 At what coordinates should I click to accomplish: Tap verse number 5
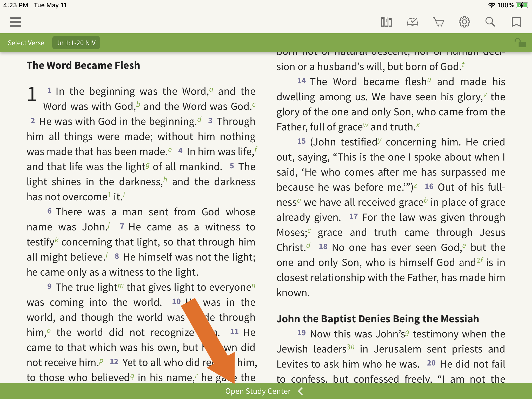tap(232, 166)
